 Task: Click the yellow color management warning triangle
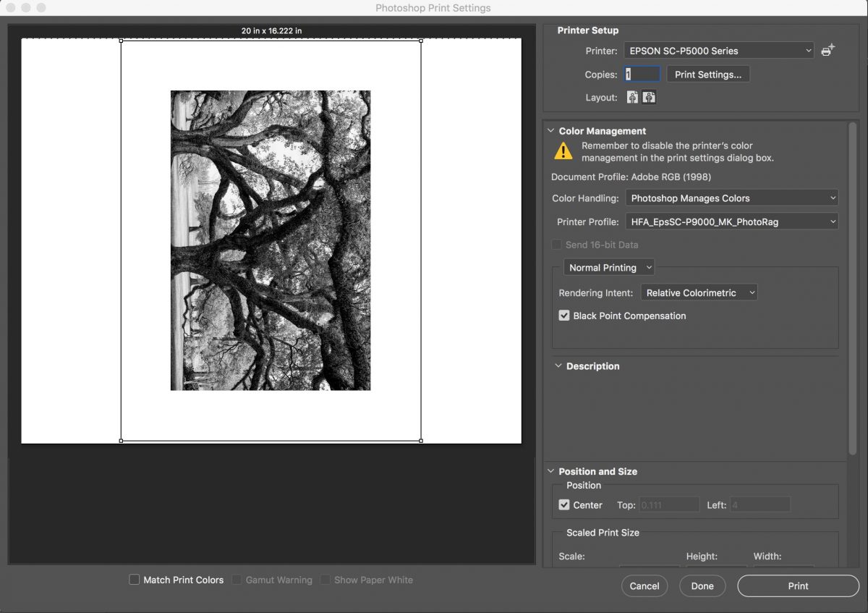click(563, 151)
